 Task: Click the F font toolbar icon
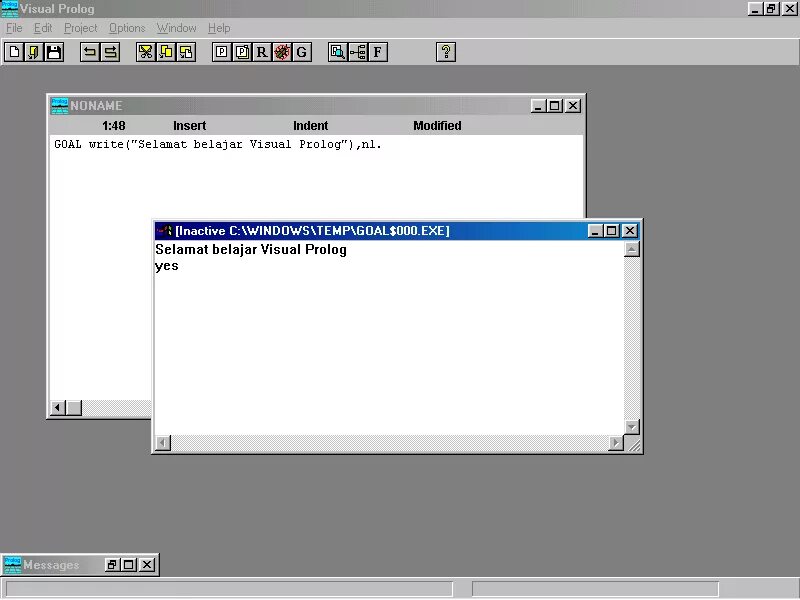[378, 52]
